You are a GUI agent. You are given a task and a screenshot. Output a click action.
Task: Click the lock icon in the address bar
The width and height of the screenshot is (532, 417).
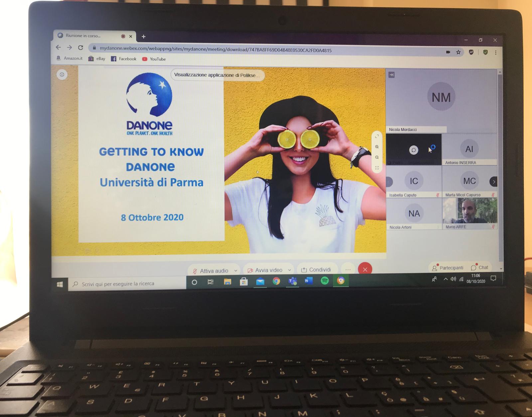[x=94, y=48]
